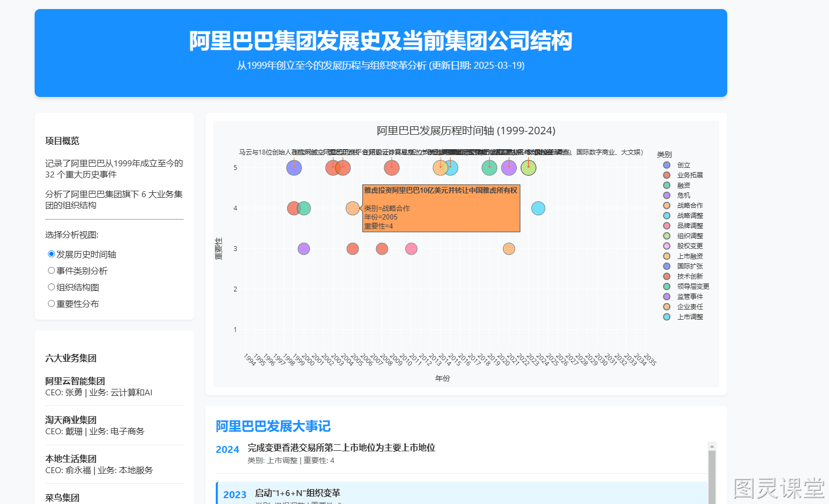Click 组织调整 in the legend
This screenshot has height=504, width=829.
coord(689,236)
